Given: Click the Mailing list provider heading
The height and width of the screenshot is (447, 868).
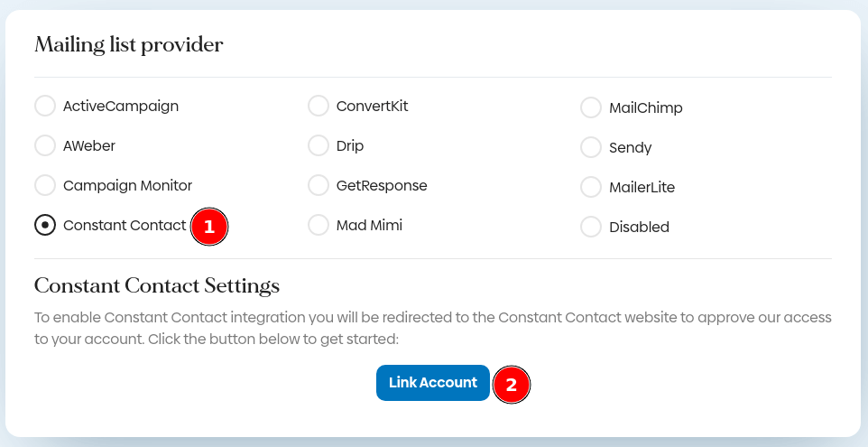Looking at the screenshot, I should pos(129,44).
